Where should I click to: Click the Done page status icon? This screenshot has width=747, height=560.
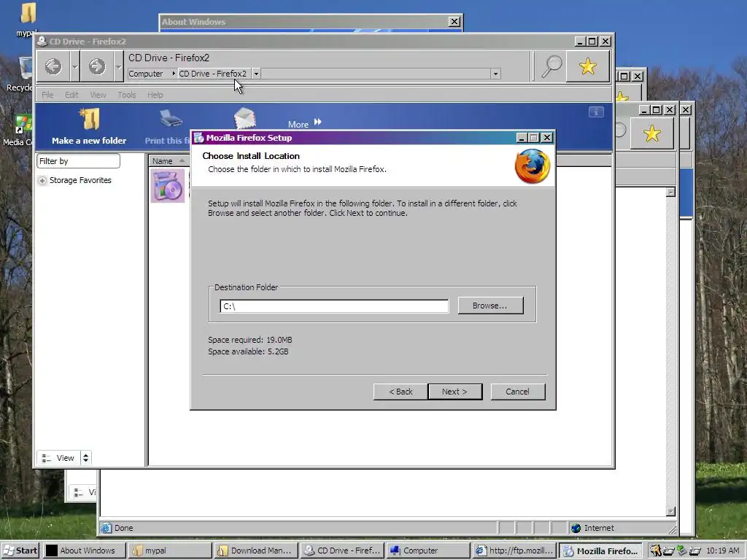tap(107, 528)
